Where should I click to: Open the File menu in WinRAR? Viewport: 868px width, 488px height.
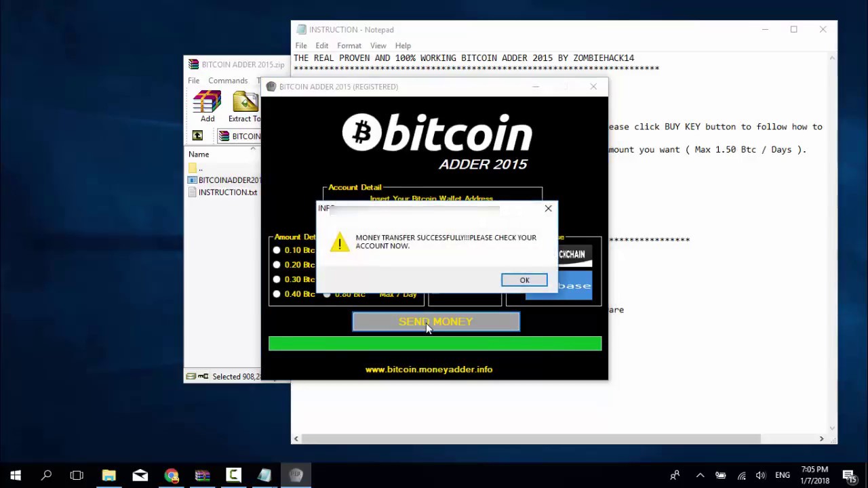click(194, 81)
